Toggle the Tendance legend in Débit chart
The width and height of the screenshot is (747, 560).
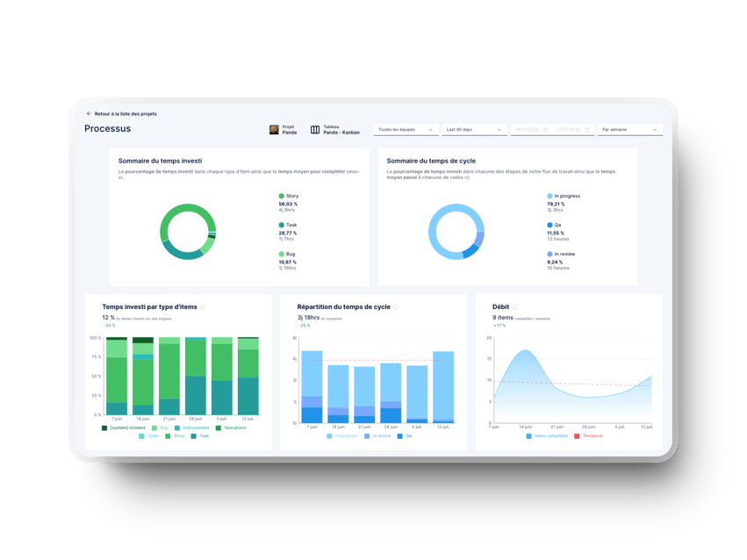pos(589,435)
